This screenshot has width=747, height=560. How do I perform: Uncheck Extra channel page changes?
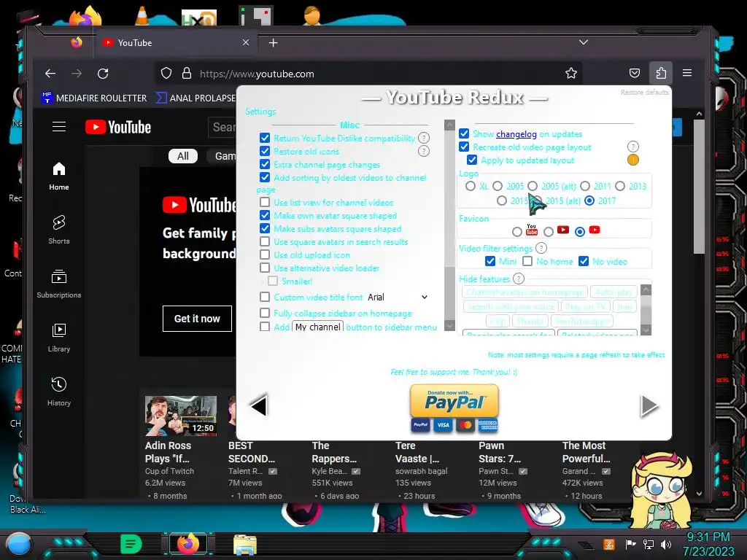265,164
